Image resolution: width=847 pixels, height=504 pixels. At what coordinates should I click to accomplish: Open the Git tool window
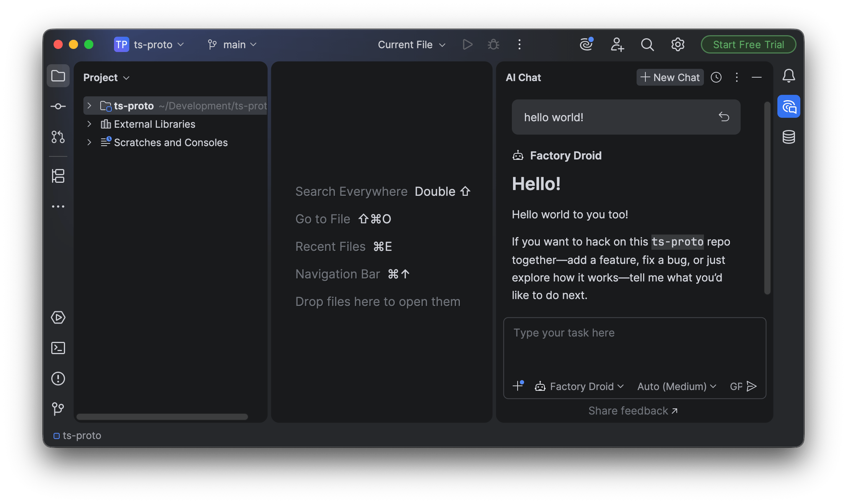(x=58, y=409)
